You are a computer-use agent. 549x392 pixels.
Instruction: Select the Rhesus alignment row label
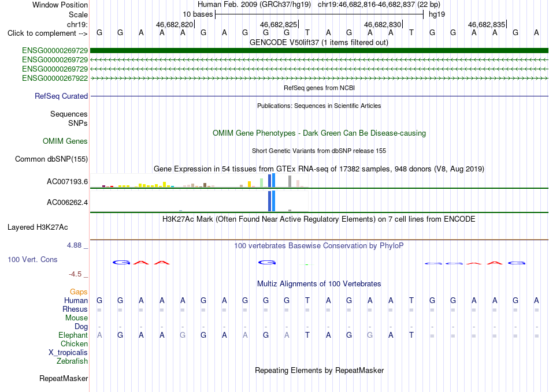pos(75,309)
